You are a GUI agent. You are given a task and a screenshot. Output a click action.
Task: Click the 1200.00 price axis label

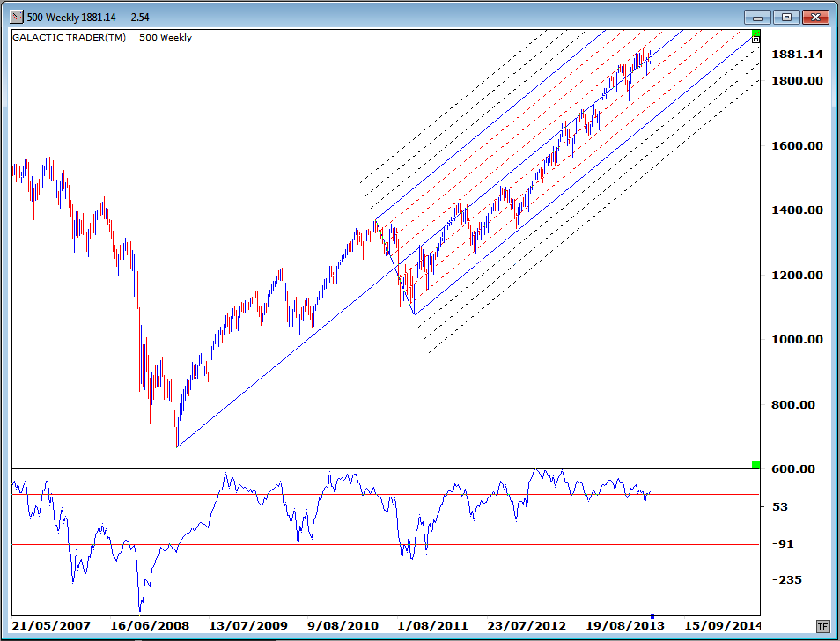(797, 276)
